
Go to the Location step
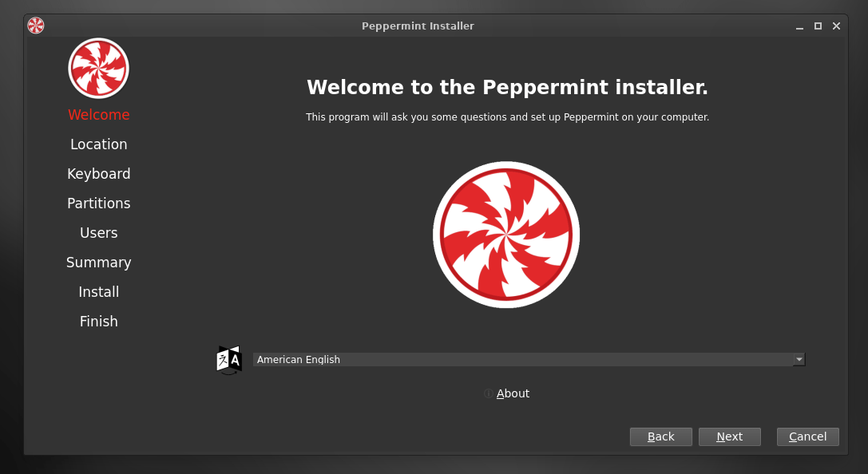click(x=98, y=144)
